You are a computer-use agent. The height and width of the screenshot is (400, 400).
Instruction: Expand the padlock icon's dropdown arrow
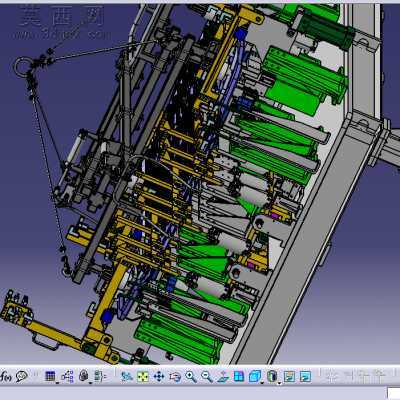point(90,383)
